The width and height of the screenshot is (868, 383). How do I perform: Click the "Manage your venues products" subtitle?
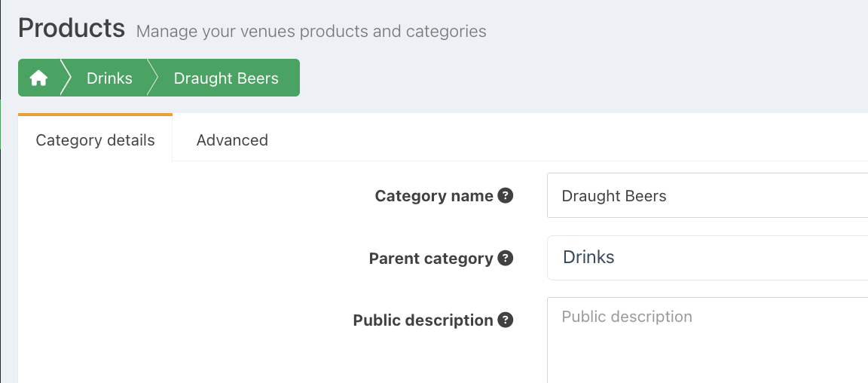pos(311,32)
